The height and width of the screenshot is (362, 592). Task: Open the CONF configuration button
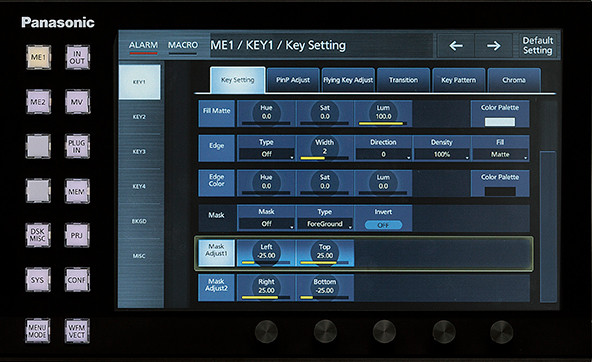(x=77, y=280)
